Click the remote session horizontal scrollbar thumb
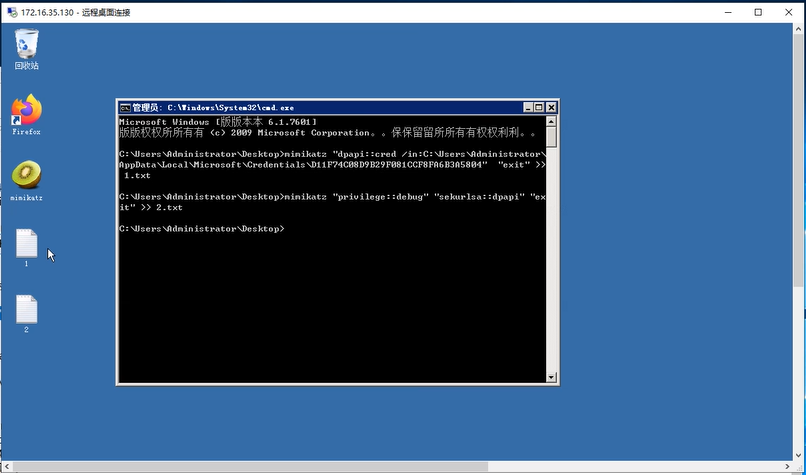This screenshot has height=475, width=806. [249, 467]
